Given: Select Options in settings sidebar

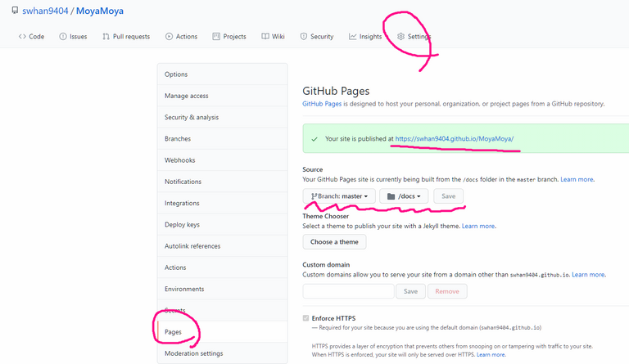Looking at the screenshot, I should pyautogui.click(x=223, y=74).
